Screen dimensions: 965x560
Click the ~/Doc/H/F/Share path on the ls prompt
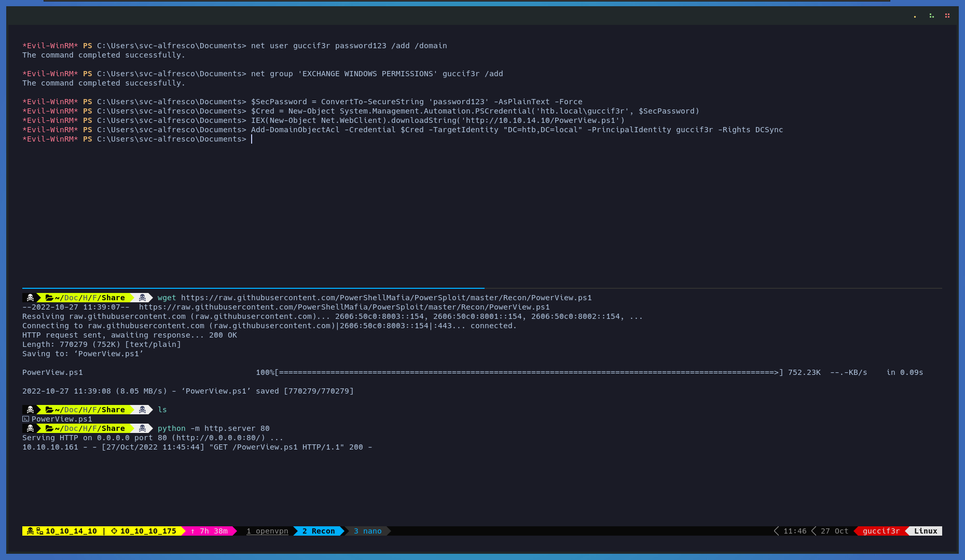[x=90, y=410]
